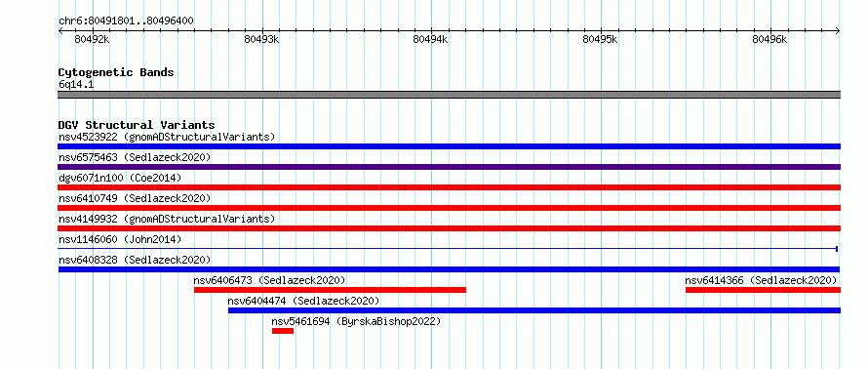Open nsv6408328 Sedlazeck2020 label
The width and height of the screenshot is (868, 369).
[x=135, y=260]
